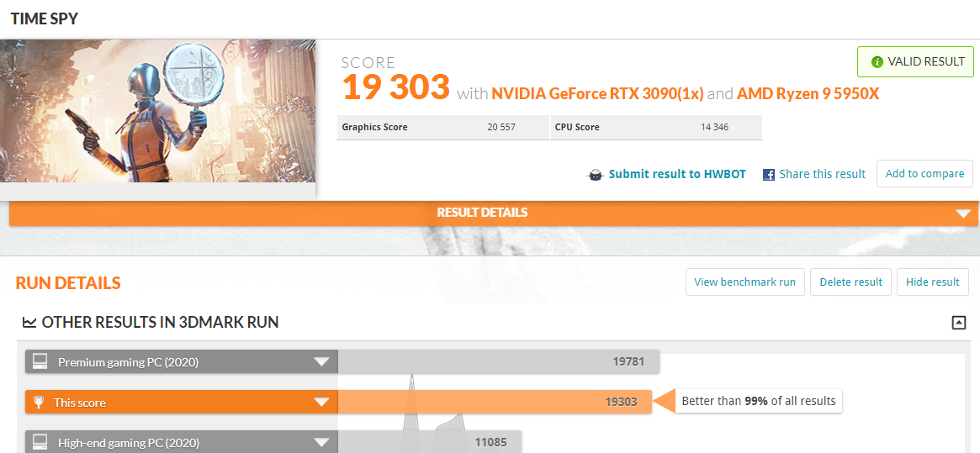Viewport: 980px width, 453px height.
Task: Open Submit result to HWBOT link
Action: pyautogui.click(x=677, y=174)
